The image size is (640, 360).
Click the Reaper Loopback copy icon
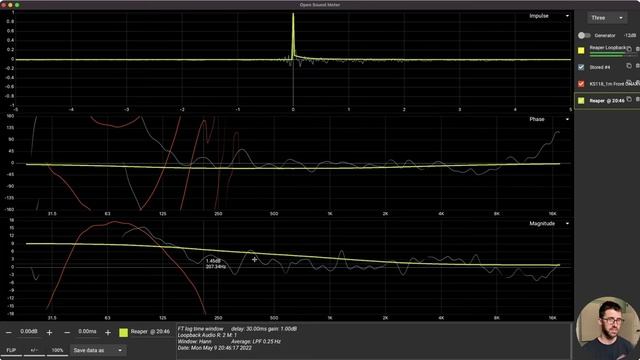[629, 49]
